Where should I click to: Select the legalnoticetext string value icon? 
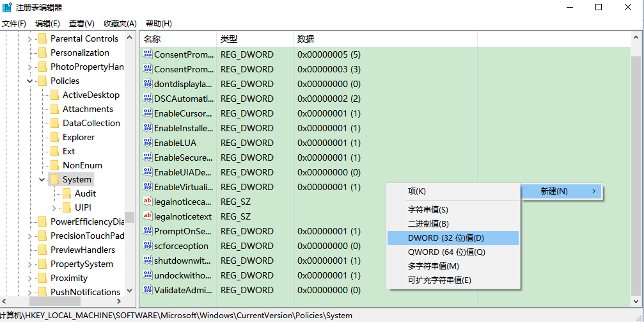(x=148, y=216)
